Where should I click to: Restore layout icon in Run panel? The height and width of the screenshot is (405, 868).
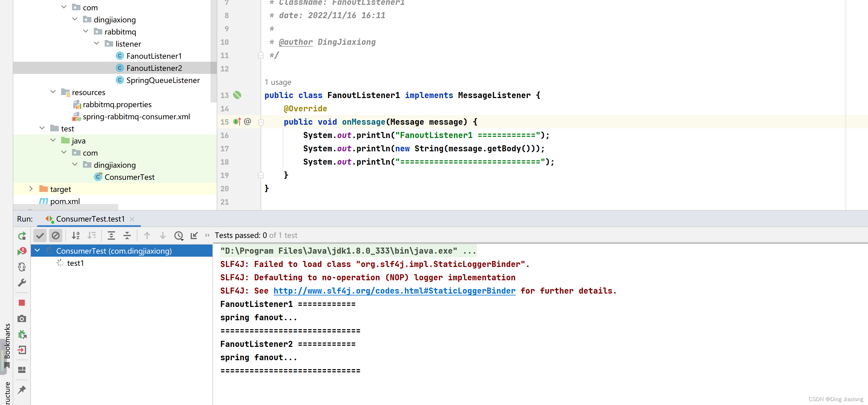click(22, 370)
